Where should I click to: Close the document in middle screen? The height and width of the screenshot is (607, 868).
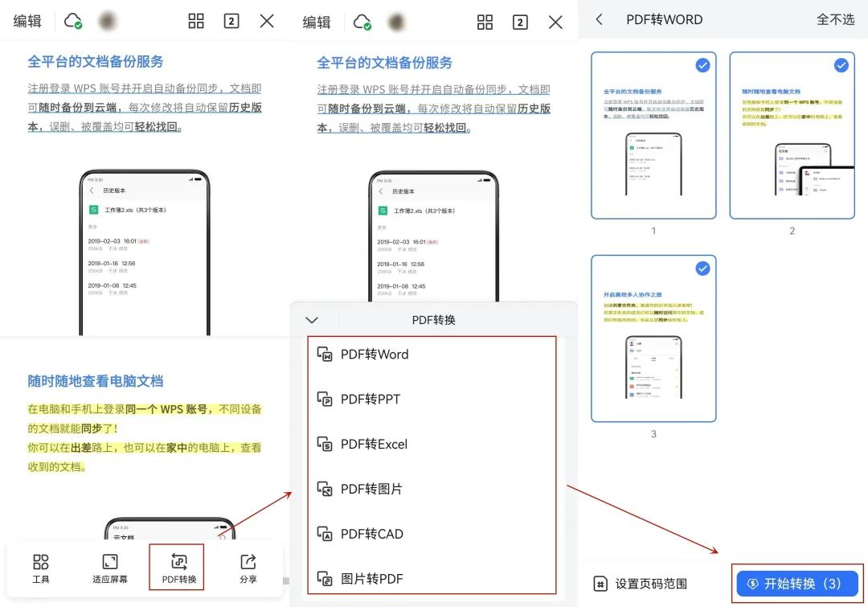tap(555, 23)
